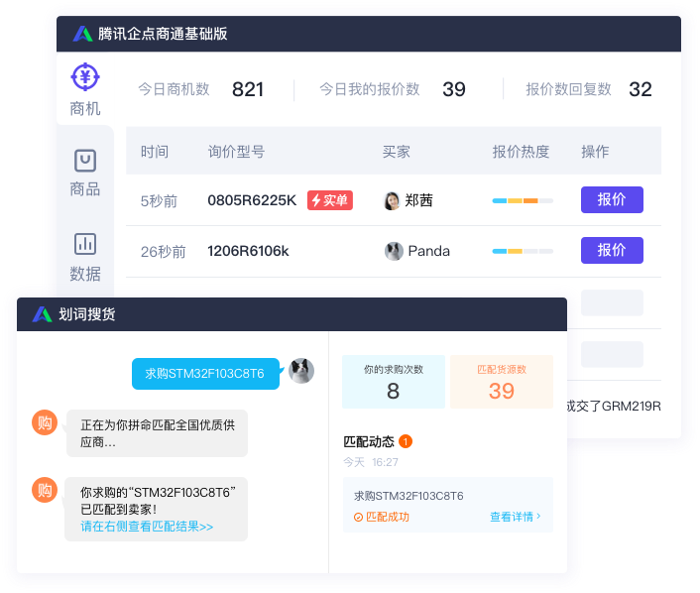The image size is (700, 593).
Task: Click buyer name Panda
Action: coord(428,251)
